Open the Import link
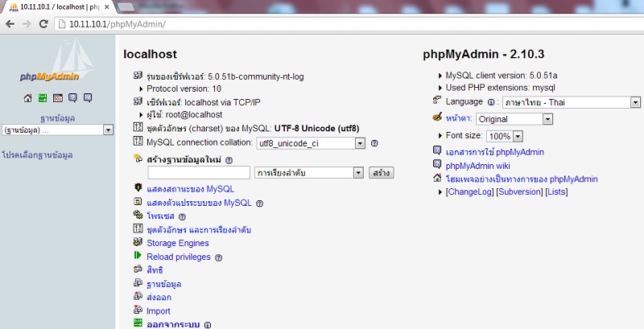Image resolution: width=644 pixels, height=329 pixels. (159, 311)
